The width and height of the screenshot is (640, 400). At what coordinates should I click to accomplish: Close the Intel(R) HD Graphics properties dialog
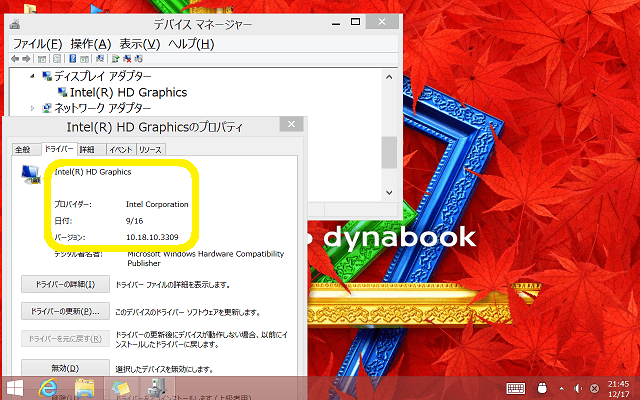coord(291,124)
